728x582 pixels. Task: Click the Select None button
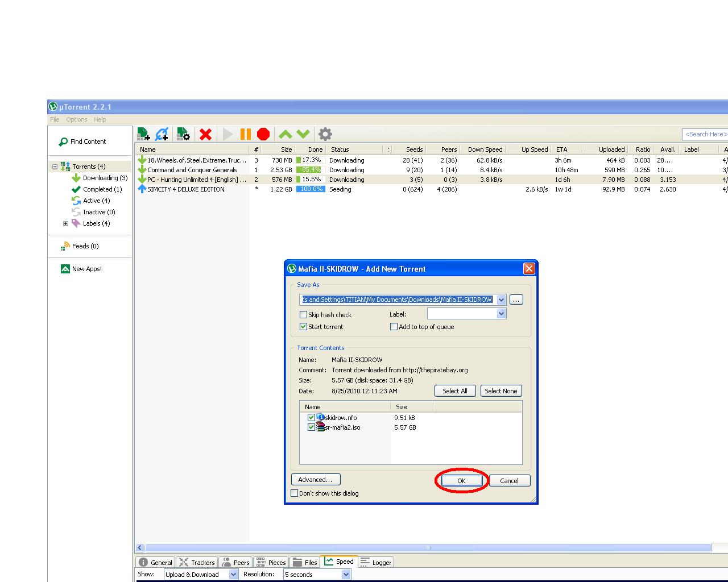pyautogui.click(x=501, y=391)
